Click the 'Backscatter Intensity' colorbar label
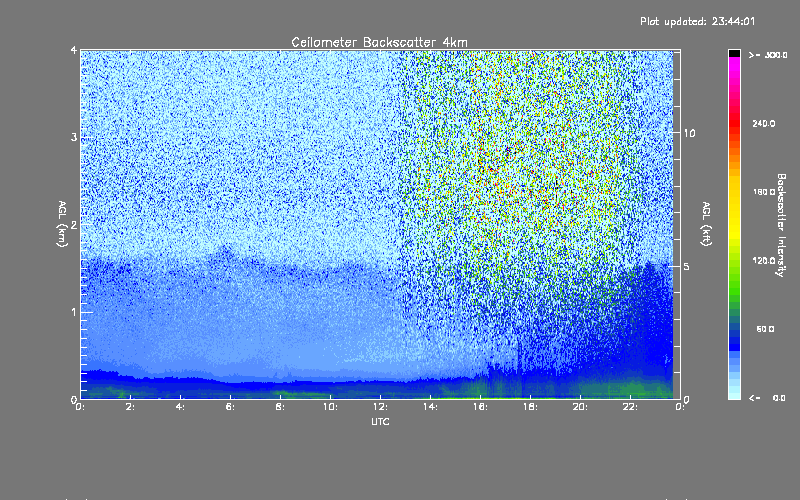The height and width of the screenshot is (500, 800). (781, 225)
